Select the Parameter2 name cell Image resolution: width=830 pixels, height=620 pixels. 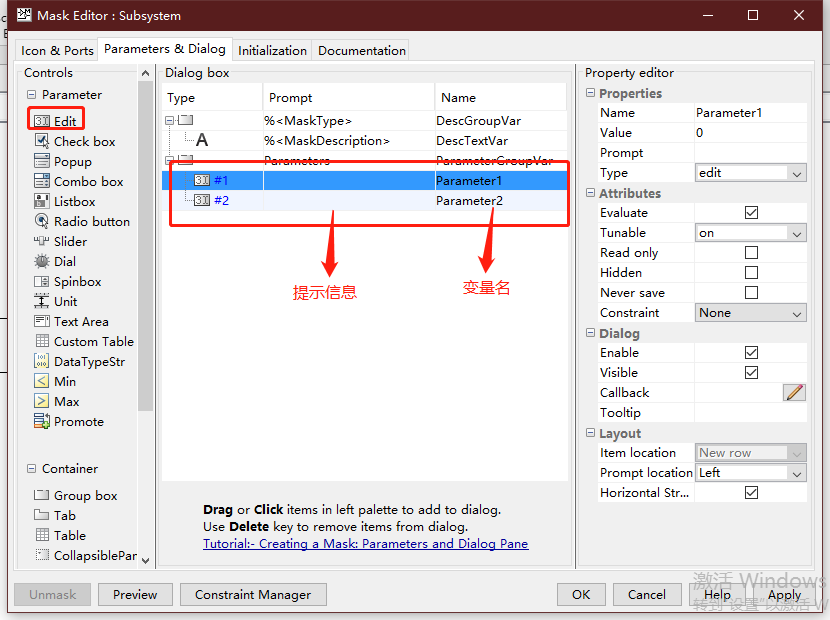tap(500, 201)
